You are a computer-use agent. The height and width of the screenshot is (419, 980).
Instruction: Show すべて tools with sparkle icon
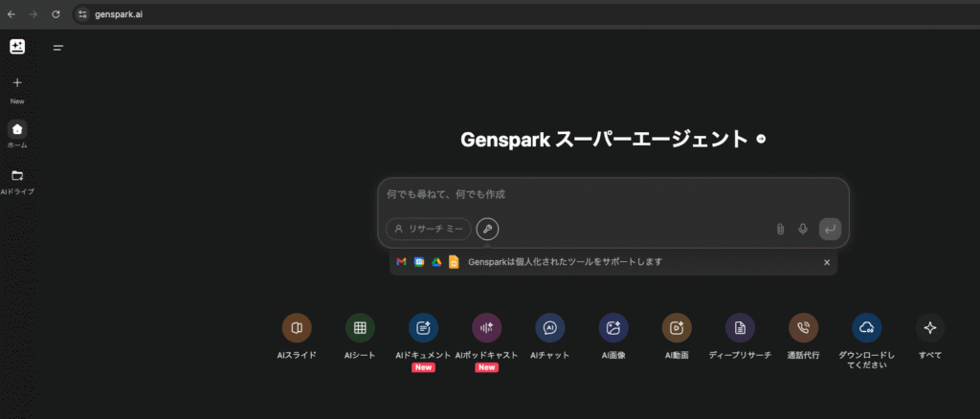pyautogui.click(x=930, y=328)
